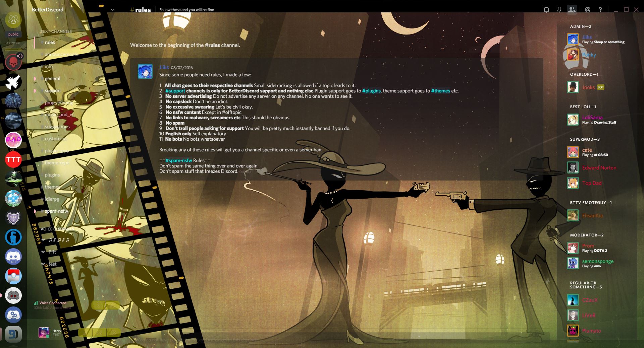Open the blue ring figure server
Screen dimensions: 644x348
point(13,237)
